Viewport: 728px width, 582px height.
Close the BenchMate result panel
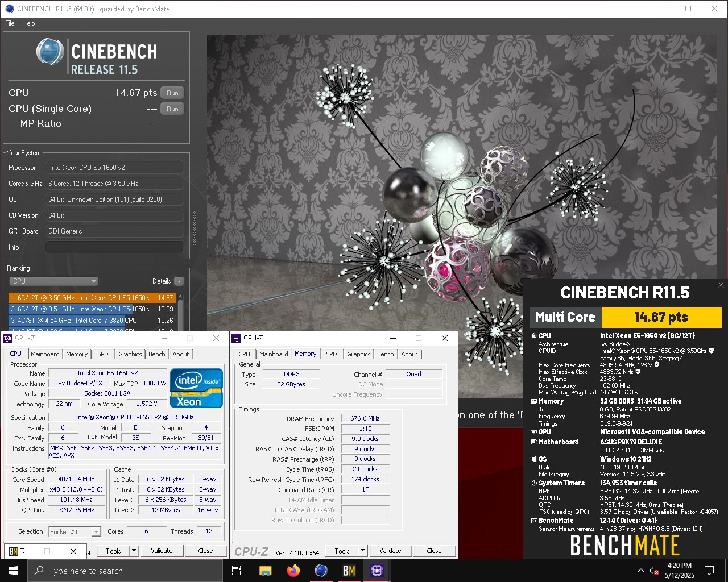(x=721, y=285)
